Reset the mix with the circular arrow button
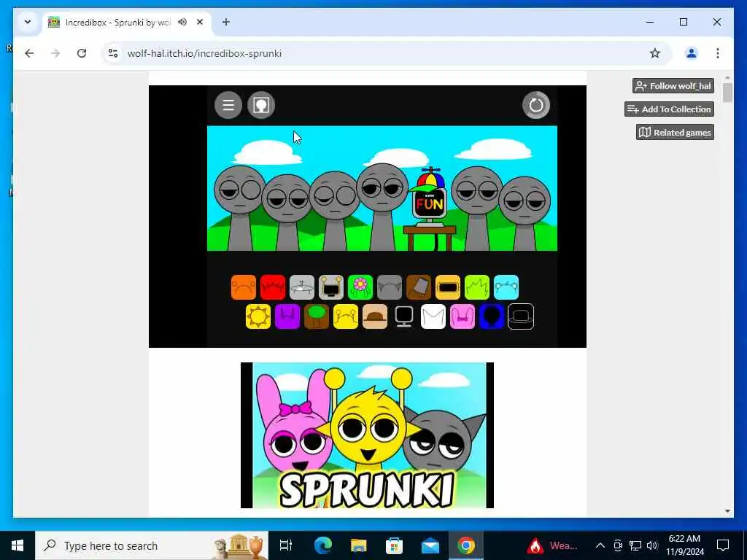Image resolution: width=747 pixels, height=560 pixels. 536,105
